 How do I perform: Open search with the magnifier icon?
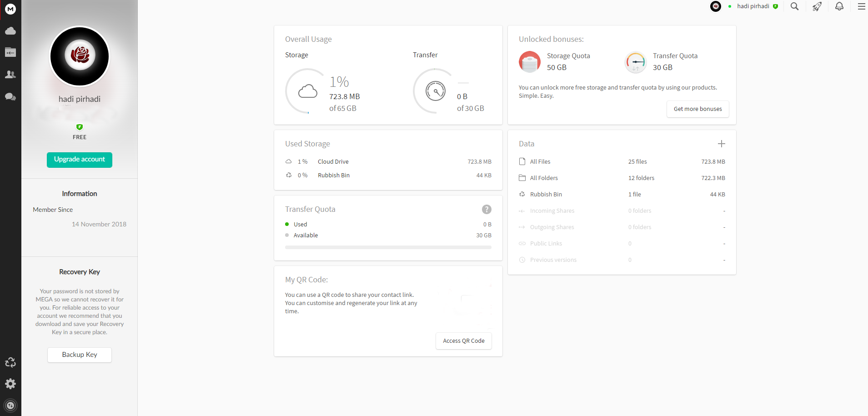point(795,6)
